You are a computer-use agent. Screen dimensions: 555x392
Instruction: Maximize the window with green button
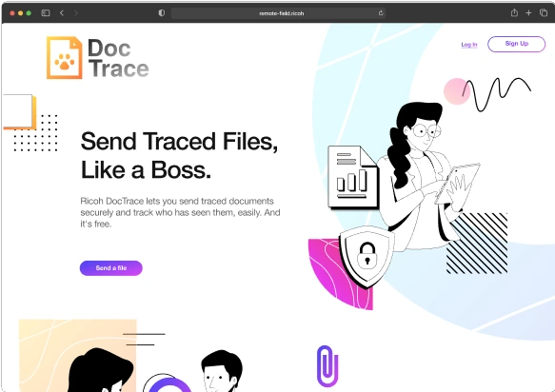pos(29,13)
